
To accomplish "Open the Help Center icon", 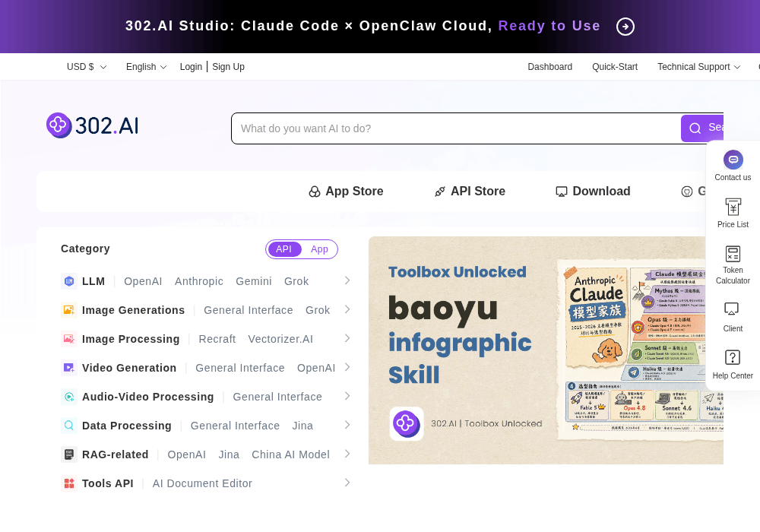I will pos(733,357).
